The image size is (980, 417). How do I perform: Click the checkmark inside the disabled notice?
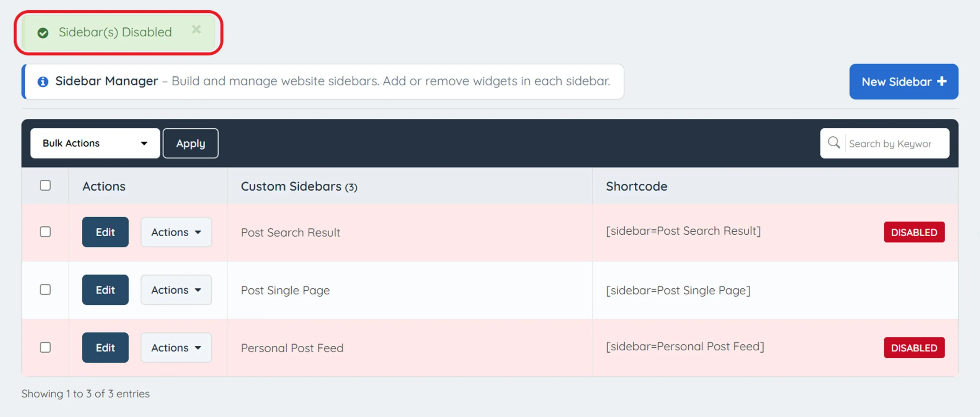[44, 33]
